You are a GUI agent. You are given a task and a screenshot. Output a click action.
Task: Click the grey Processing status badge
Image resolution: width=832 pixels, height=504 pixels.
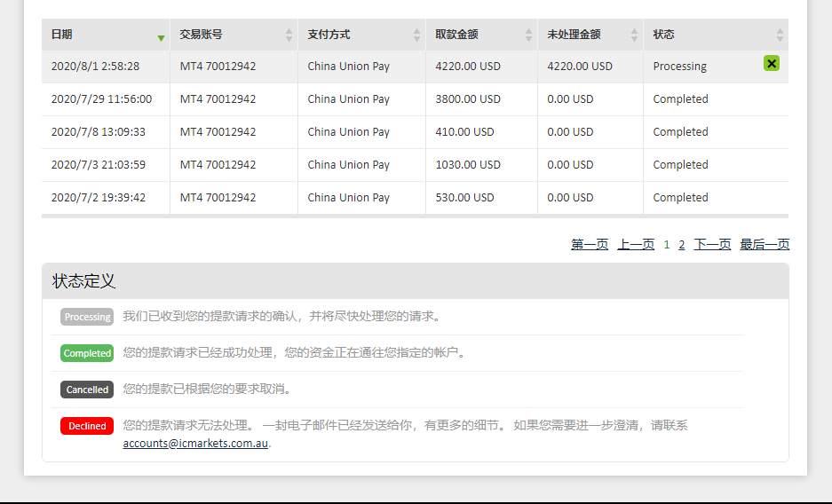pos(87,317)
